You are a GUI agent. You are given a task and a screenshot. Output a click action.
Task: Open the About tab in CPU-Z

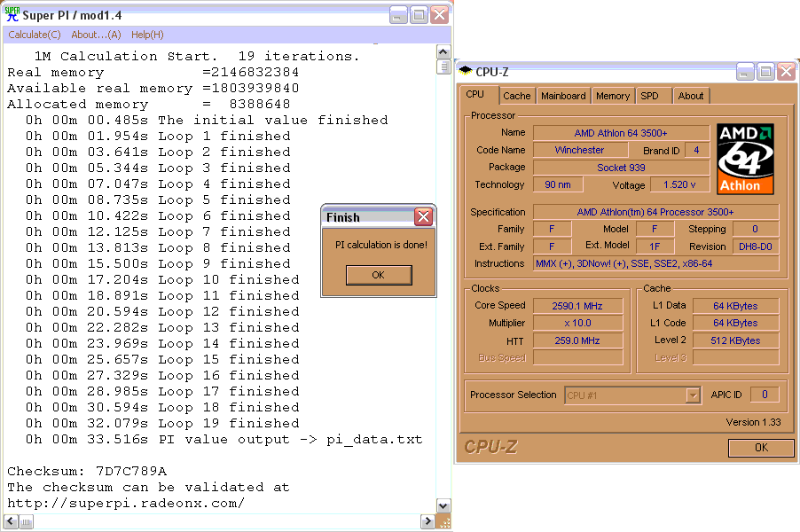click(x=691, y=96)
